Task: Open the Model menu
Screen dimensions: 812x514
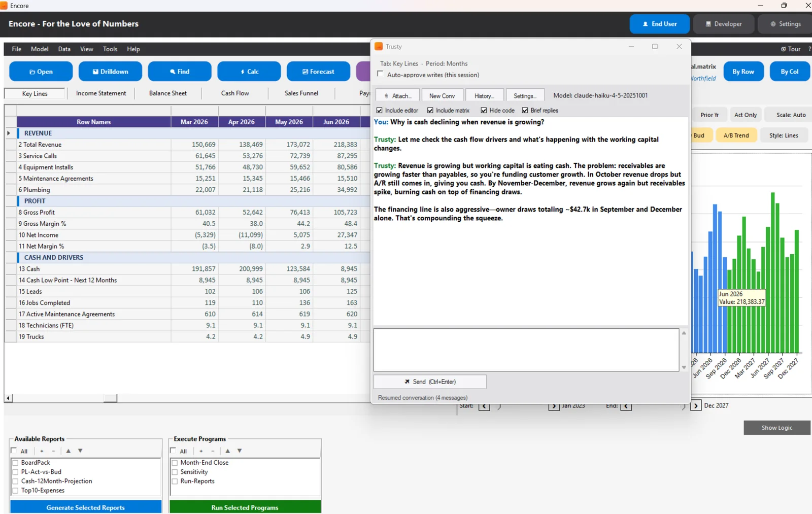Action: (x=40, y=49)
